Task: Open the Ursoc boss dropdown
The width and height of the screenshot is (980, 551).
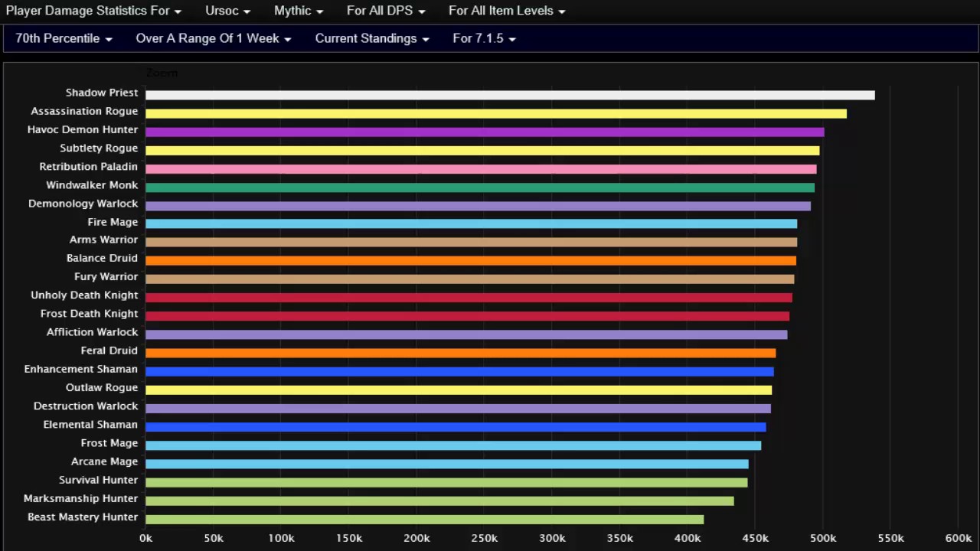Action: click(227, 11)
